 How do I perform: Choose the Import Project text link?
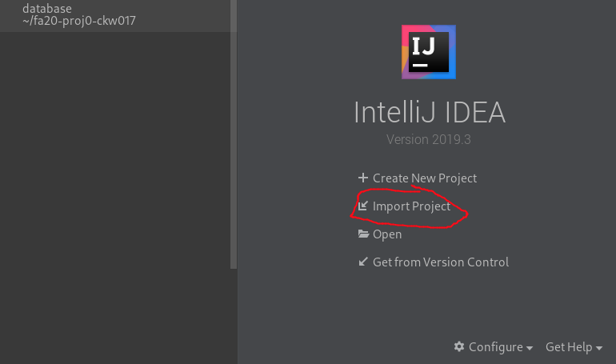411,206
